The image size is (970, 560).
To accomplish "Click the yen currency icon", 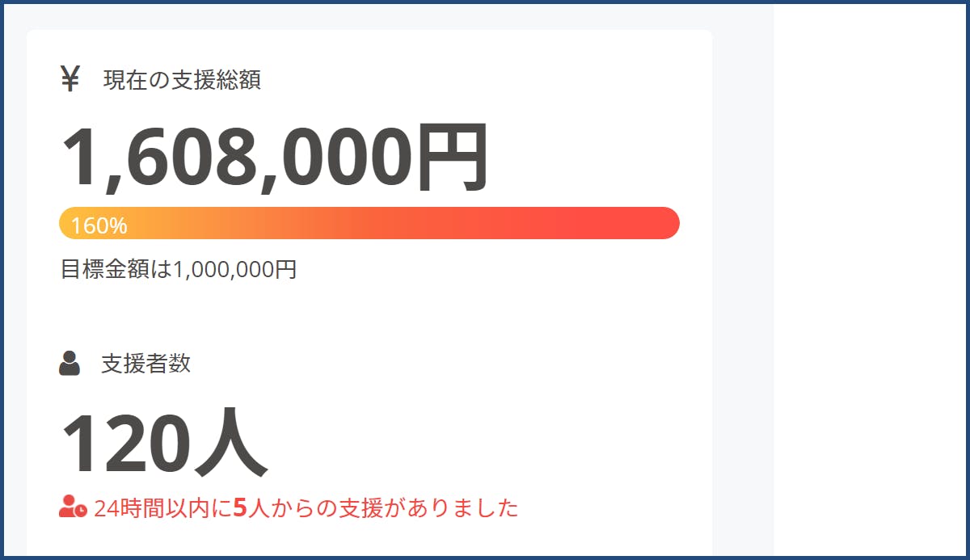I will click(70, 79).
